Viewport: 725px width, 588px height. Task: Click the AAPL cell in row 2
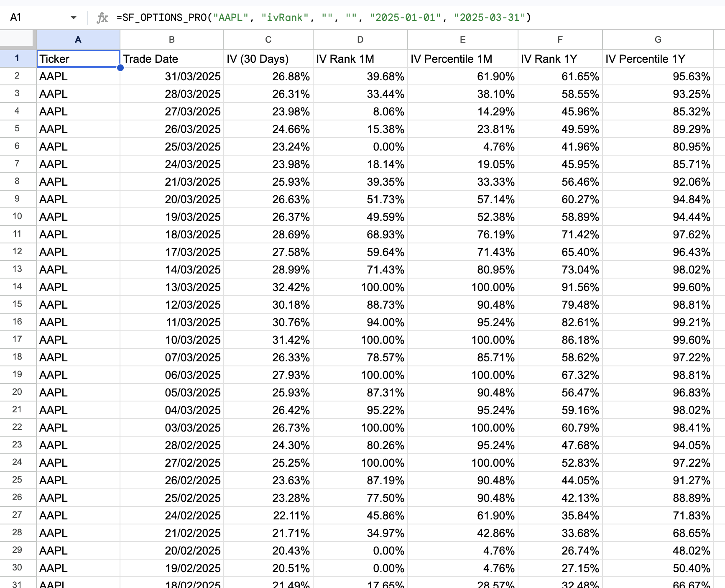click(78, 76)
